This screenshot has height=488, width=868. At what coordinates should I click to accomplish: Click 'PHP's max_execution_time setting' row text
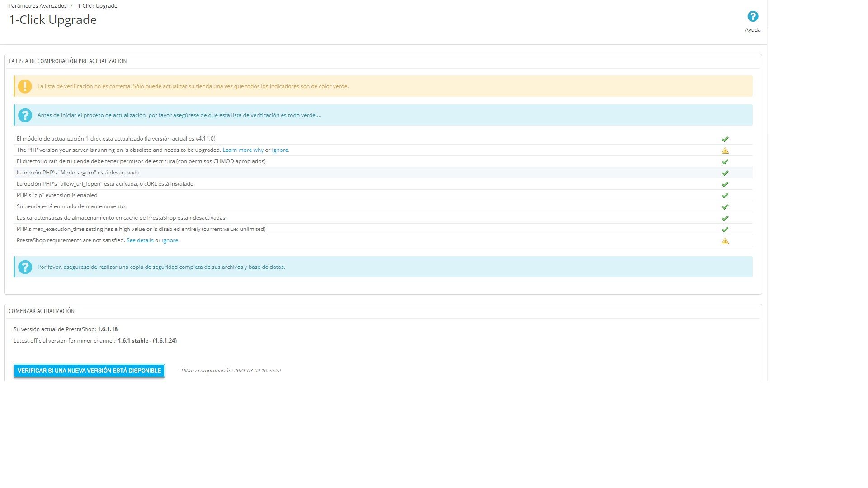(x=141, y=229)
